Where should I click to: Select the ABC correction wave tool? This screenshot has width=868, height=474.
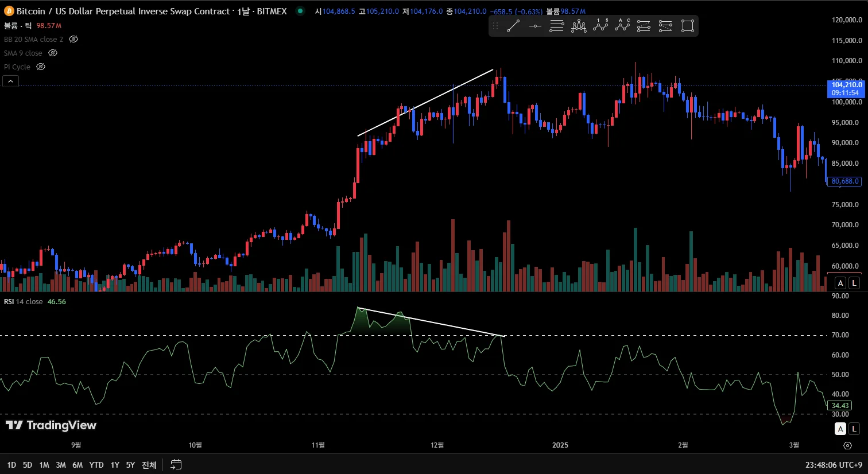click(x=622, y=26)
